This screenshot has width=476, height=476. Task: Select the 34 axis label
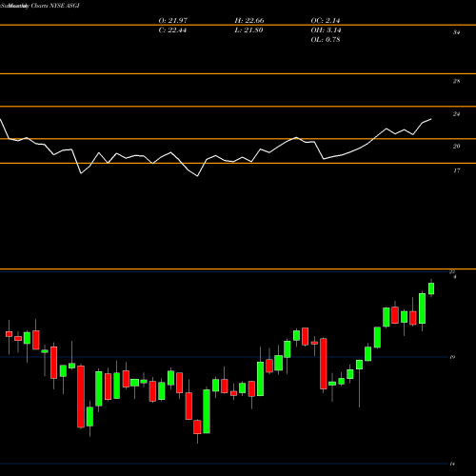(x=456, y=32)
